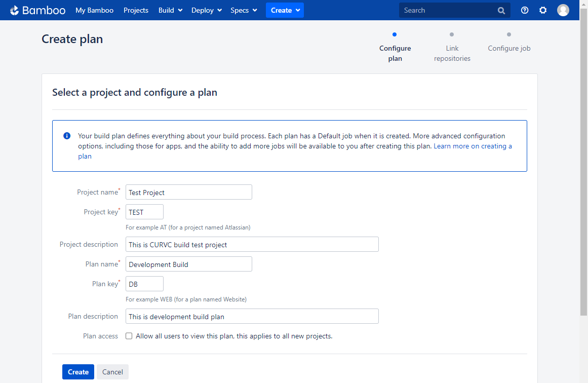Click the Configure job step dot
This screenshot has height=383, width=588.
(x=509, y=34)
